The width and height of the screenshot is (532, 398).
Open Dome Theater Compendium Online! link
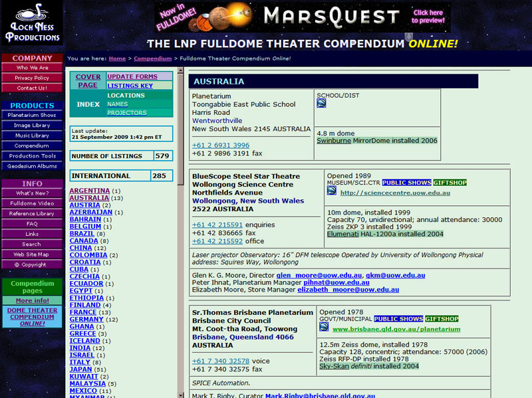(x=32, y=317)
